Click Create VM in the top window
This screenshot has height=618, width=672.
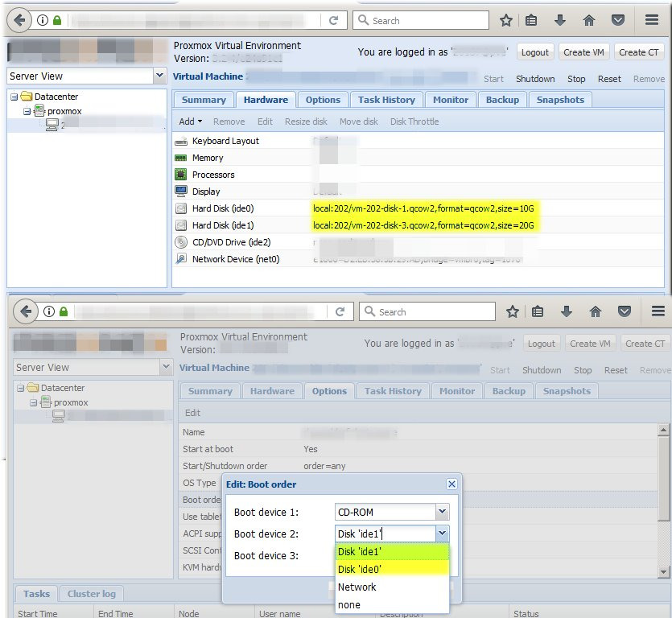pos(583,52)
